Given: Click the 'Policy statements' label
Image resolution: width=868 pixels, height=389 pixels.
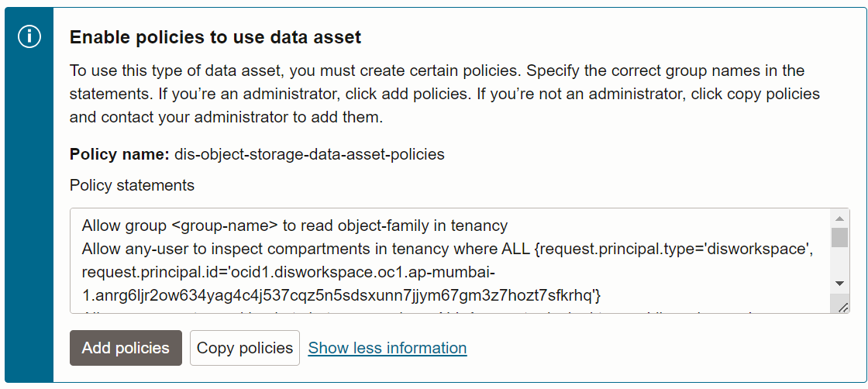Looking at the screenshot, I should coord(133,185).
